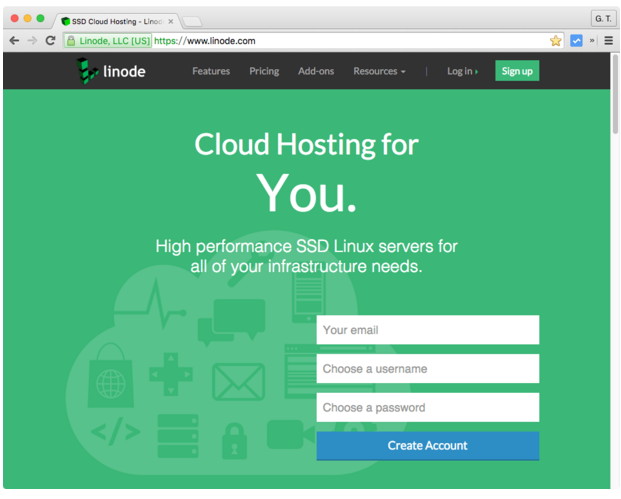Click the green padlock security icon
Viewport: 621px width, 499px height.
point(71,41)
